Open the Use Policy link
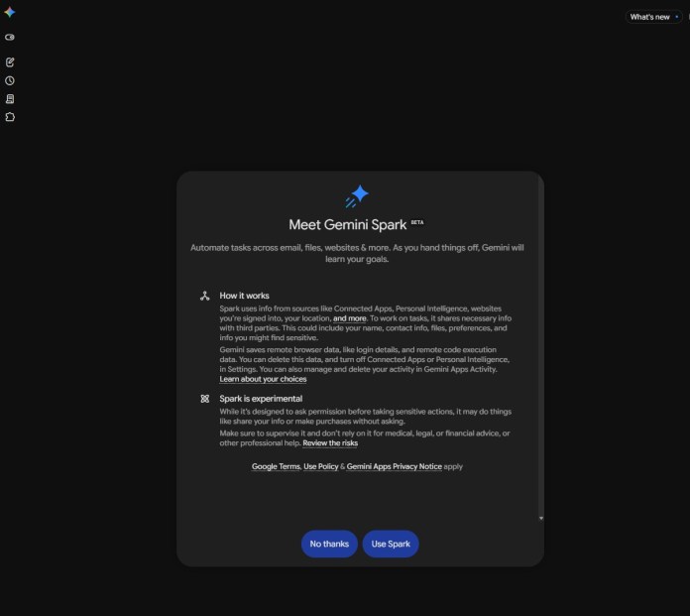This screenshot has height=616, width=690. (321, 467)
